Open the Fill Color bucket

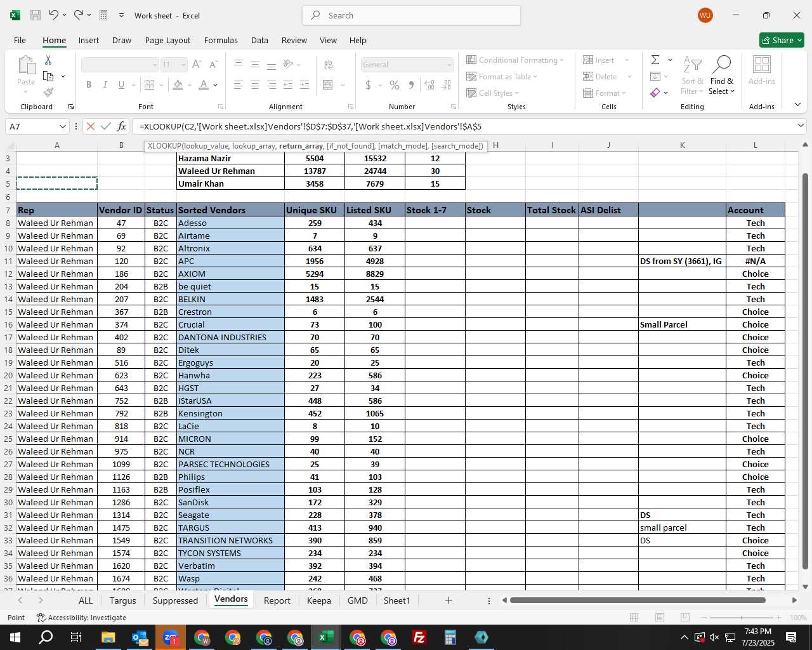click(178, 85)
